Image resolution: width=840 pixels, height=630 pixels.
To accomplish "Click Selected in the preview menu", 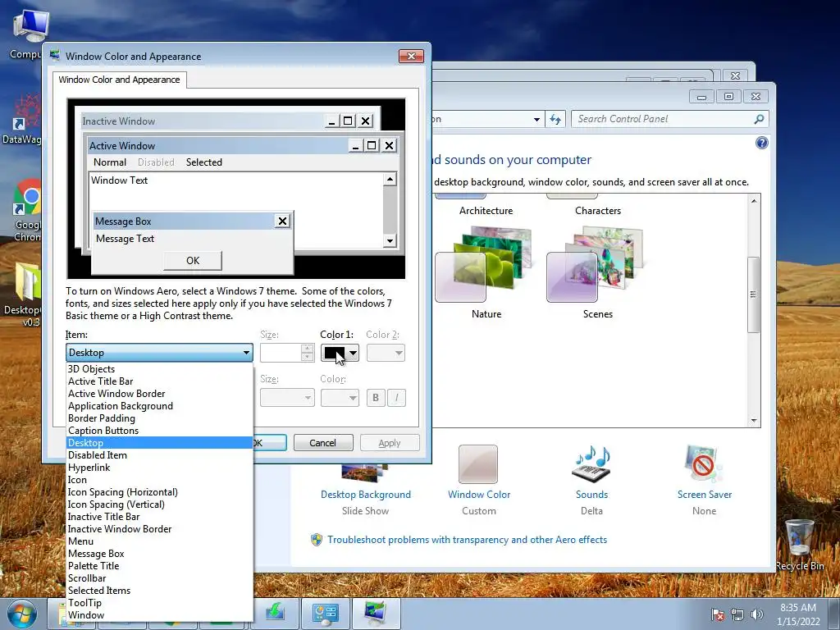I will pos(204,162).
